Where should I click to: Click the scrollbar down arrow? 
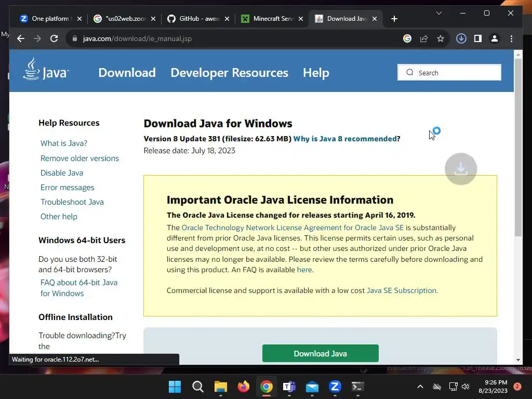[x=518, y=360]
